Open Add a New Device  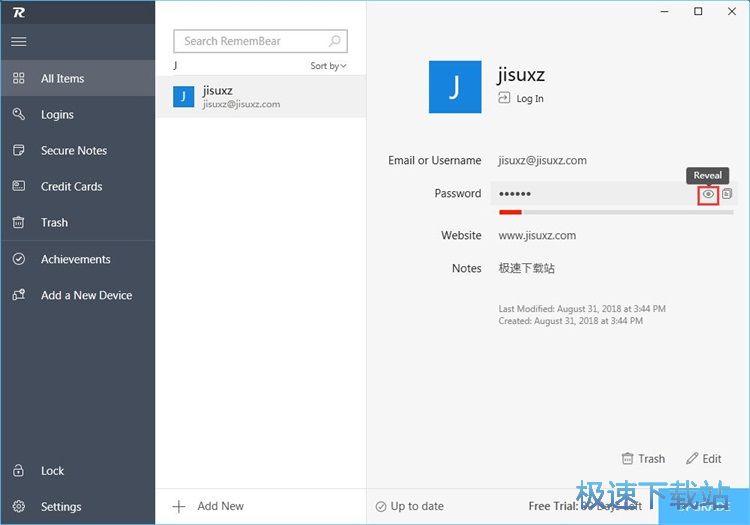[x=77, y=295]
